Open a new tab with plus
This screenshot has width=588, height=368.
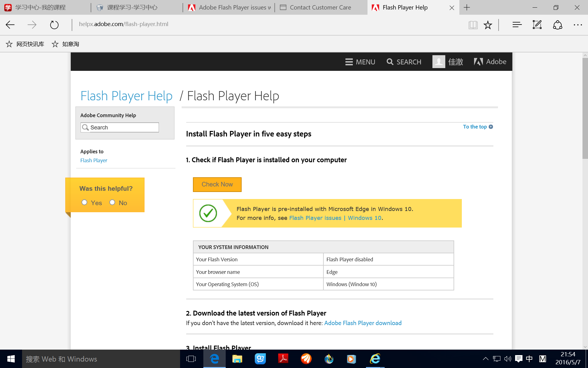point(467,7)
